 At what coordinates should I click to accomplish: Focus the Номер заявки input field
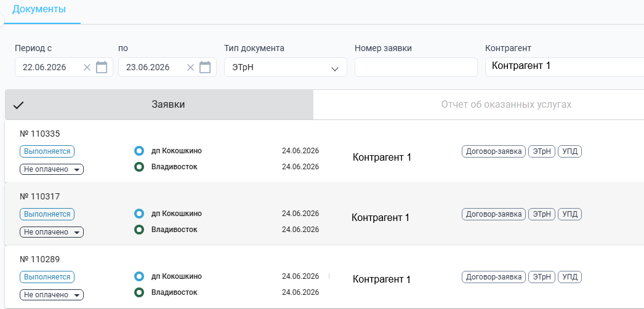click(x=416, y=67)
